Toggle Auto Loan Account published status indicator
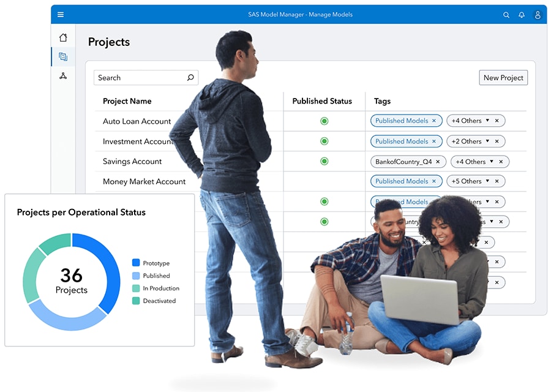Screen dimensions: 551x392 point(324,121)
